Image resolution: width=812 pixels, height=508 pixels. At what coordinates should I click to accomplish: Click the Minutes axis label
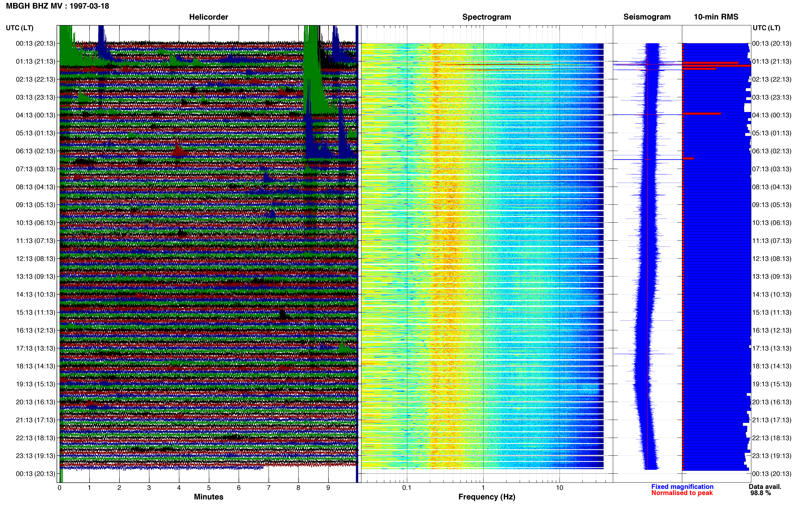point(209,497)
